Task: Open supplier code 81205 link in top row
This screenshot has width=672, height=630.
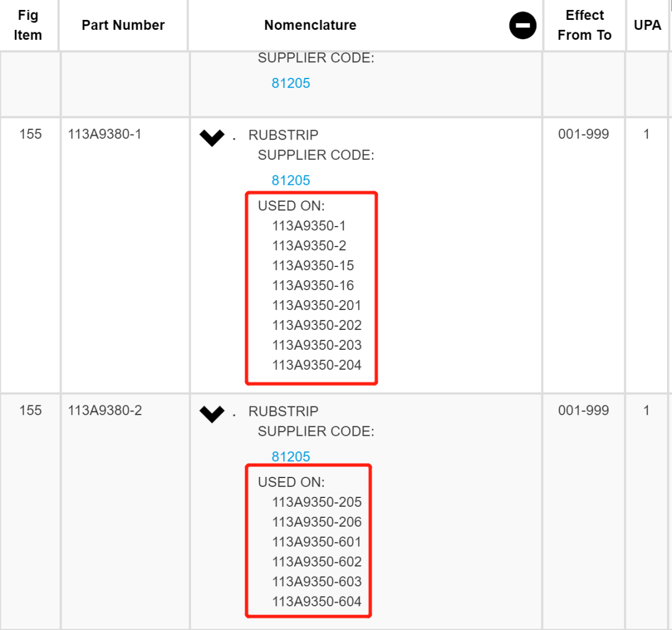Action: click(291, 83)
